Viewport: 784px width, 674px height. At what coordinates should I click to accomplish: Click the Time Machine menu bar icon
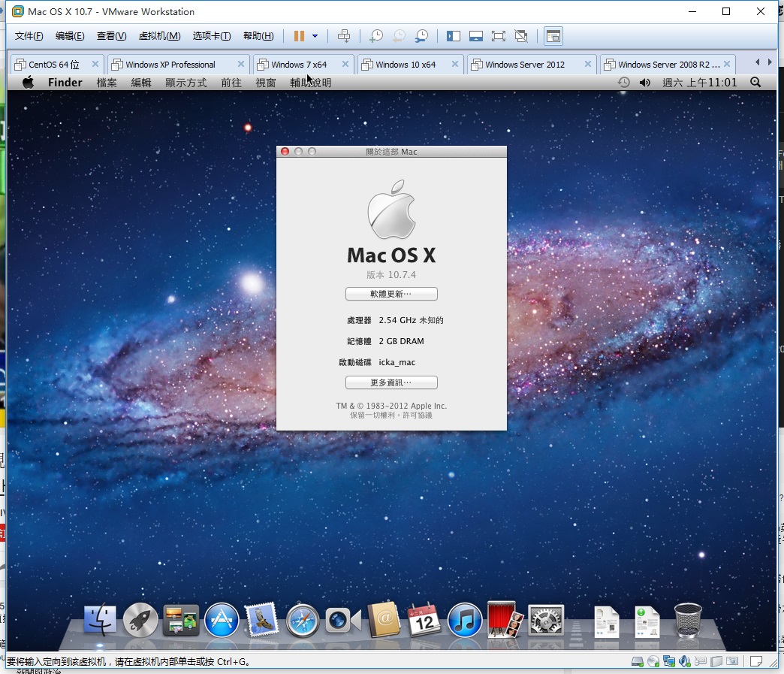pyautogui.click(x=623, y=83)
